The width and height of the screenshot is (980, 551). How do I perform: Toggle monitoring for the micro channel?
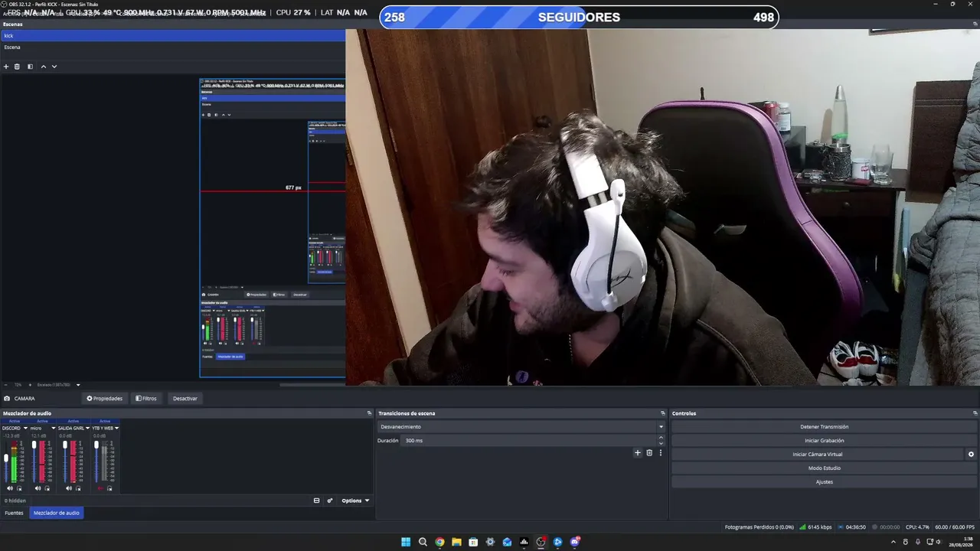click(x=47, y=487)
